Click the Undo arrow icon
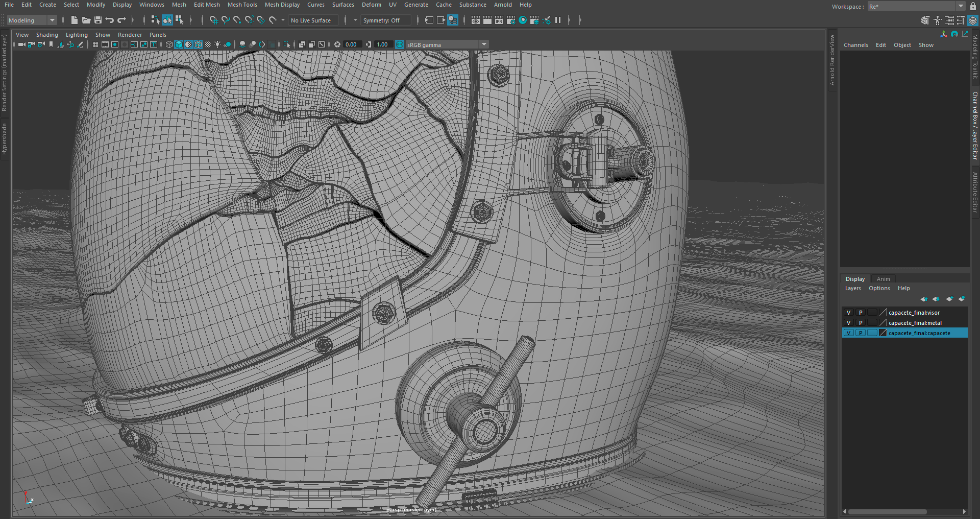 pyautogui.click(x=110, y=20)
